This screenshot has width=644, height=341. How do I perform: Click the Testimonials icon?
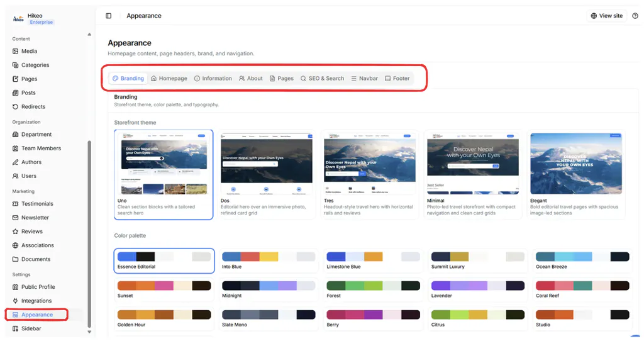click(x=15, y=204)
